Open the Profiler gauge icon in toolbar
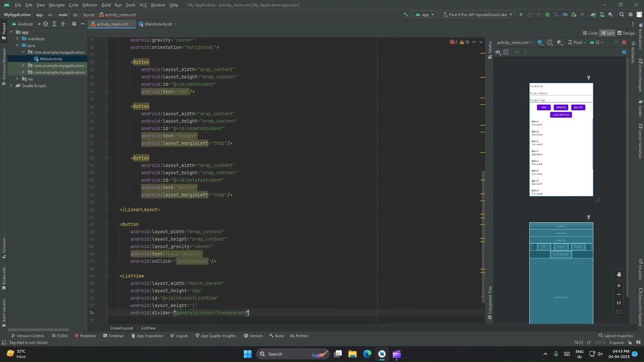644x362 pixels. (565, 15)
